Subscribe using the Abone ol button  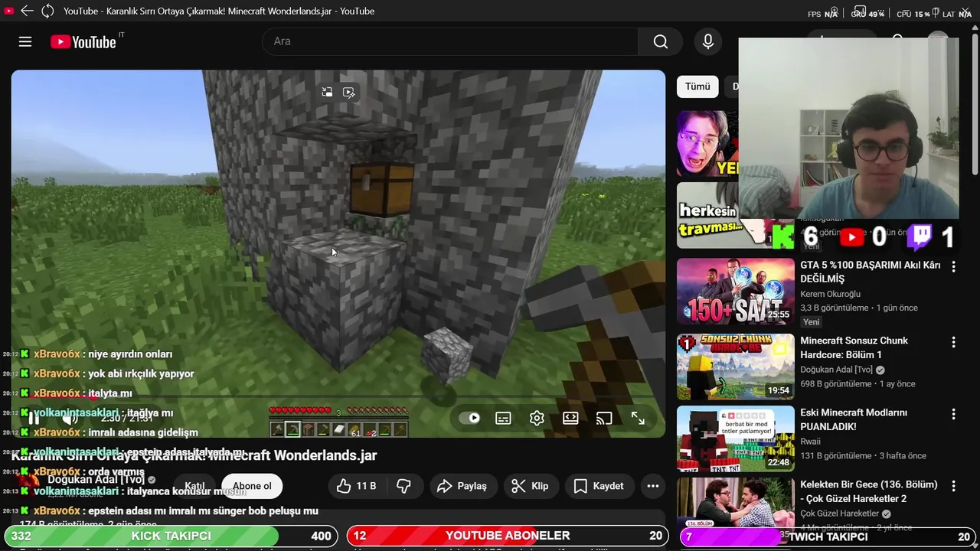click(252, 486)
